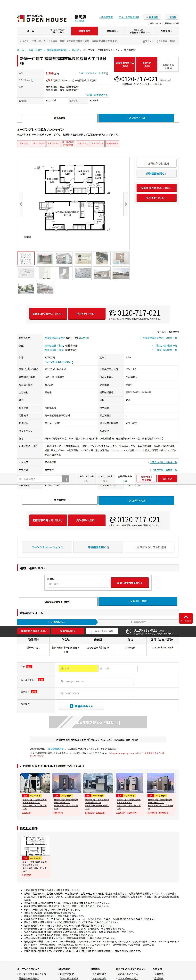Click red 見学予約 button near title
Viewport: 196px width, 980px height.
tap(147, 65)
